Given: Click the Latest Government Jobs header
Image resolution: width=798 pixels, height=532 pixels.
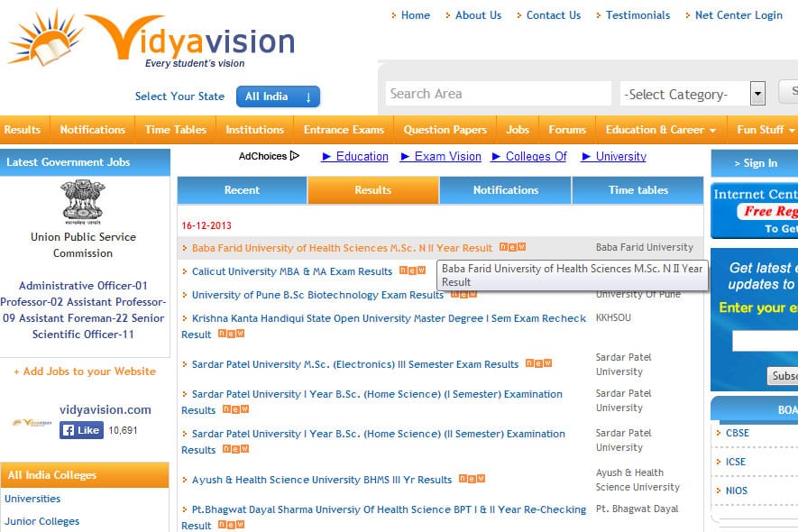Looking at the screenshot, I should pyautogui.click(x=85, y=162).
